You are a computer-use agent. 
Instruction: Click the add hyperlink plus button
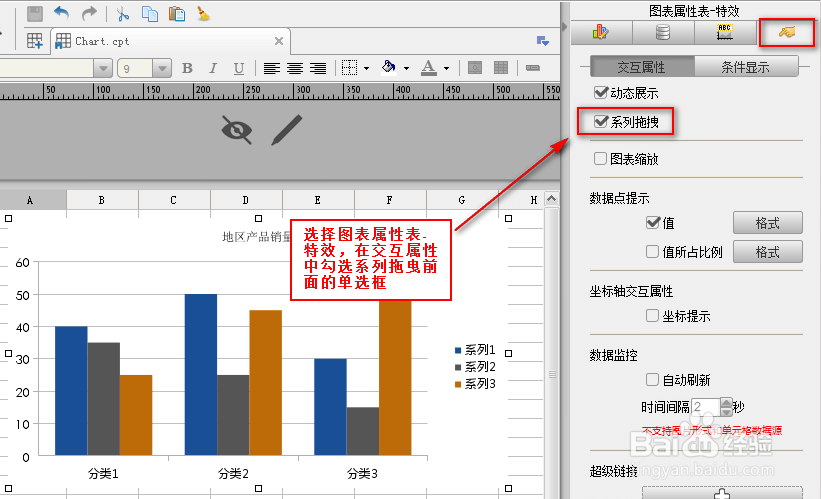[x=722, y=493]
